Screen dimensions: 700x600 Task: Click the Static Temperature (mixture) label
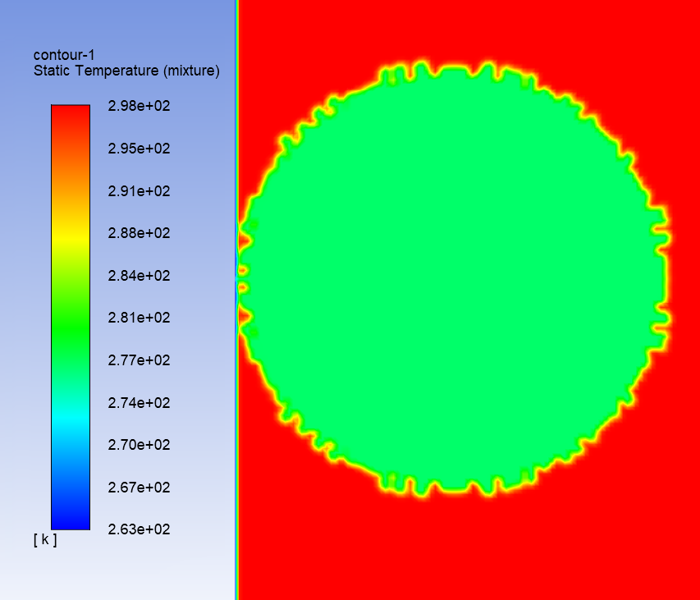click(126, 71)
